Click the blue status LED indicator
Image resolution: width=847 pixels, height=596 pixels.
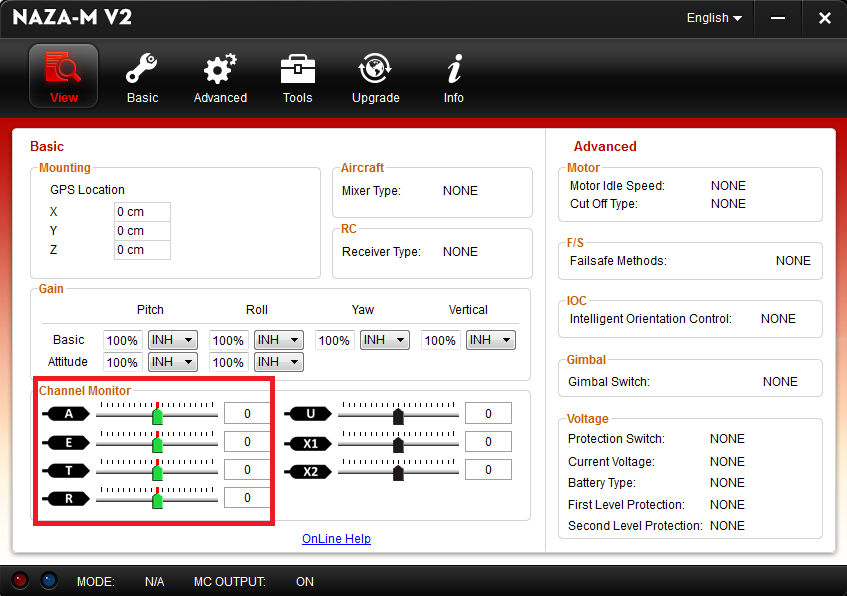(x=48, y=581)
